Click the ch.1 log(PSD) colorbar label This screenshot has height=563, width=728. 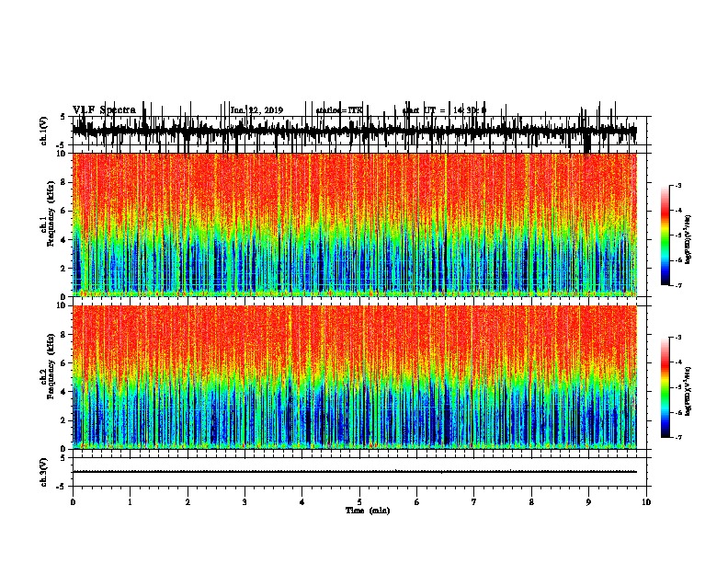[x=688, y=239]
